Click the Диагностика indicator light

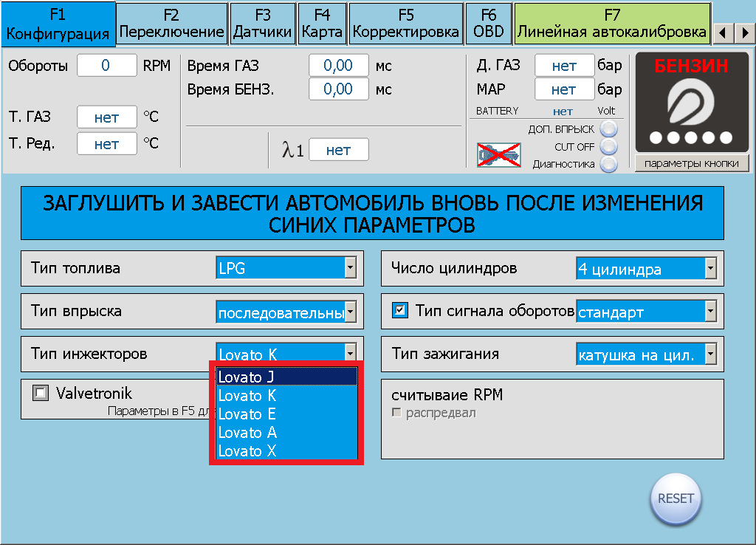click(x=608, y=164)
